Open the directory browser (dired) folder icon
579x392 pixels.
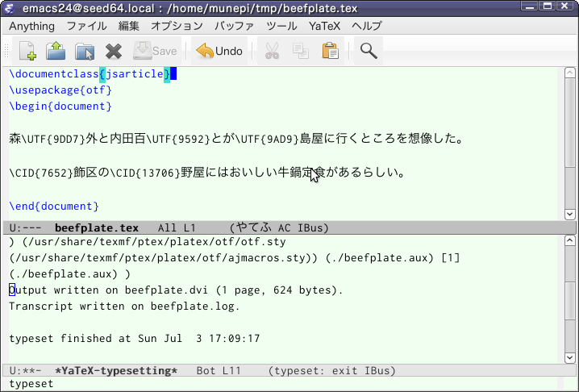coord(85,51)
